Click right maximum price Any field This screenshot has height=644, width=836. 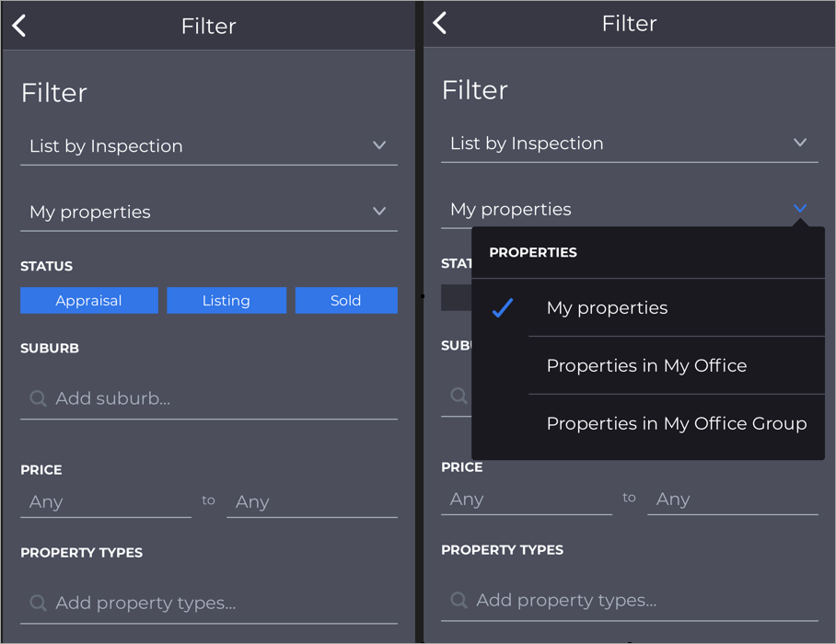(733, 500)
